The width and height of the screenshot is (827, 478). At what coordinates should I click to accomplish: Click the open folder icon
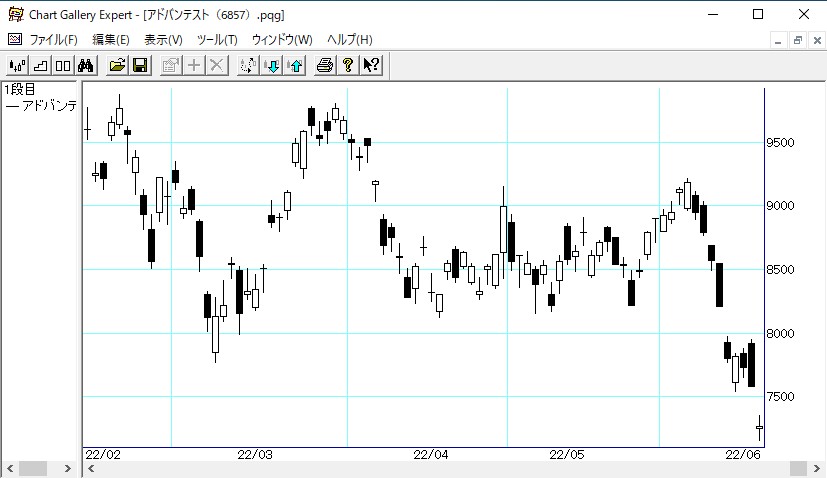click(117, 65)
